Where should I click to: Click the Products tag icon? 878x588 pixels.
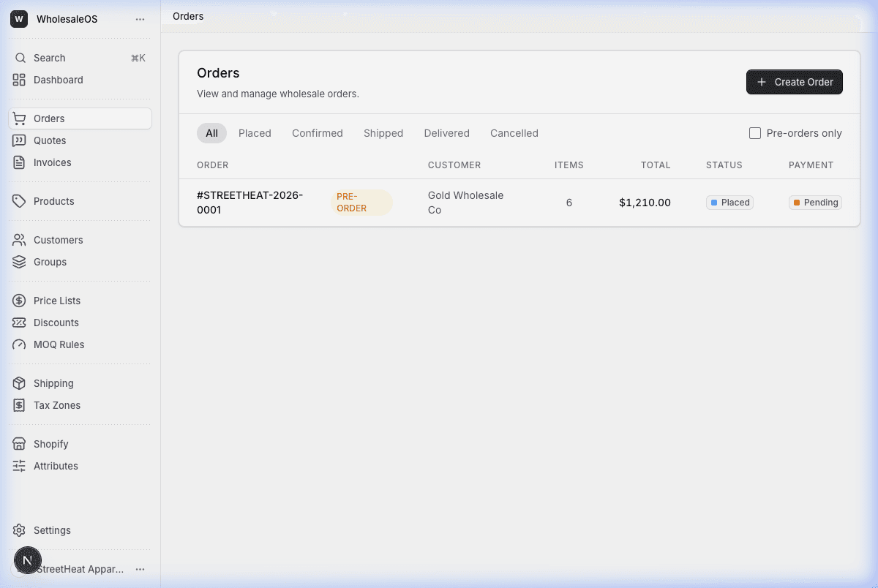pos(20,200)
